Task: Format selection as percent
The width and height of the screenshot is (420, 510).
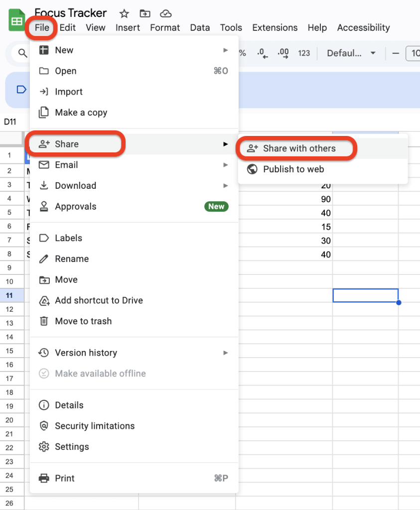Action: coord(243,53)
